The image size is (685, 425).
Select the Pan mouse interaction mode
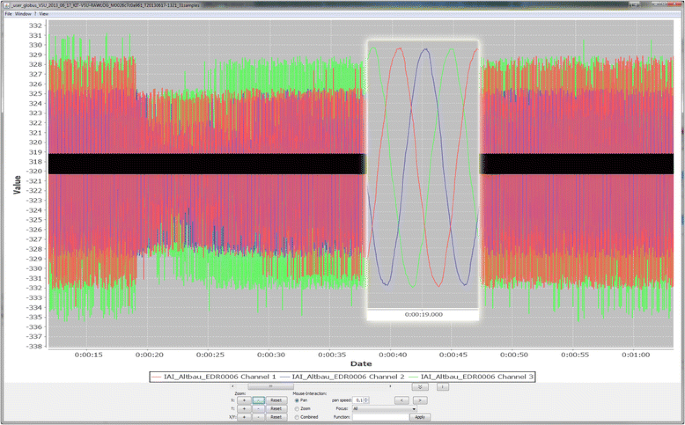[297, 400]
